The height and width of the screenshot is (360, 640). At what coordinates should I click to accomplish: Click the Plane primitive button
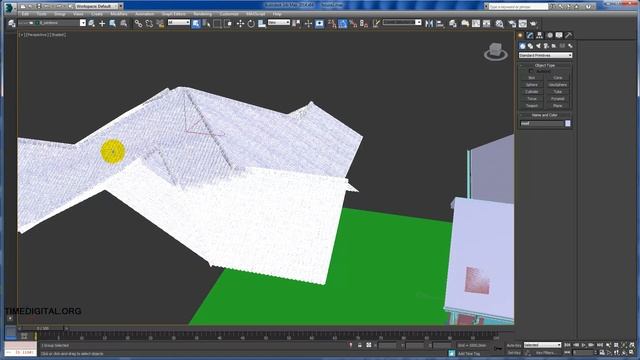tap(558, 106)
